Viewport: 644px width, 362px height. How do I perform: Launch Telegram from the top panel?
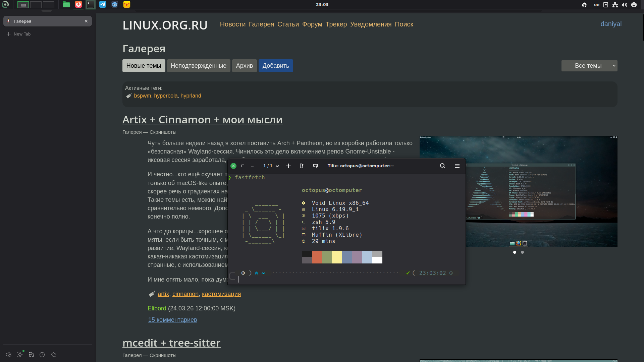pos(103,4)
